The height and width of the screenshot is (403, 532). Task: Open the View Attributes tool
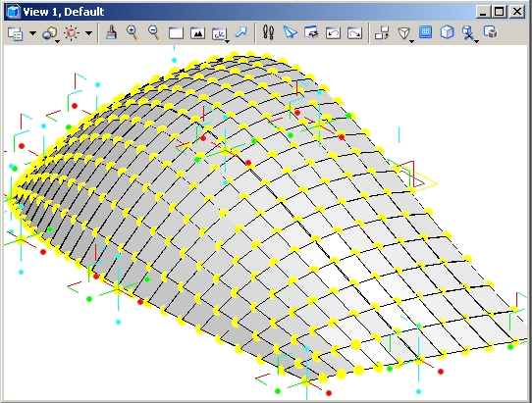coord(16,33)
